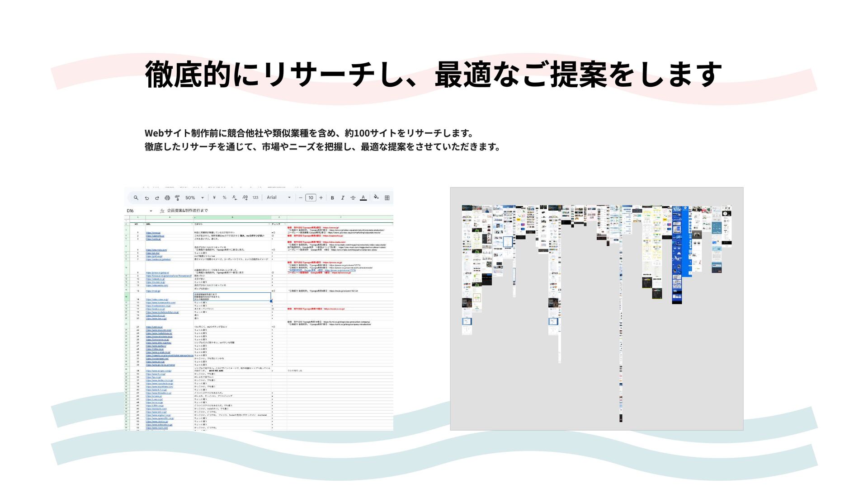Toggle strikethrough formatting button
The height and width of the screenshot is (488, 868).
pos(353,198)
